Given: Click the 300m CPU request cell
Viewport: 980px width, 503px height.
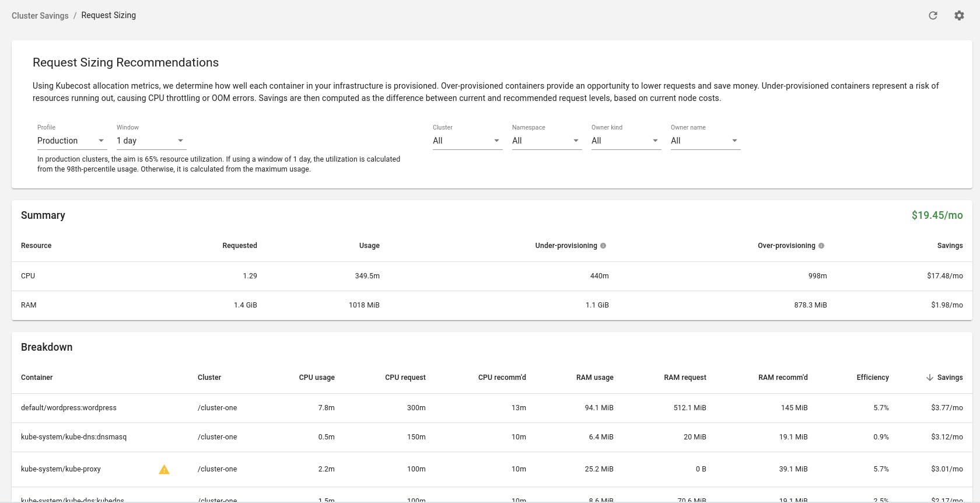Looking at the screenshot, I should (416, 408).
